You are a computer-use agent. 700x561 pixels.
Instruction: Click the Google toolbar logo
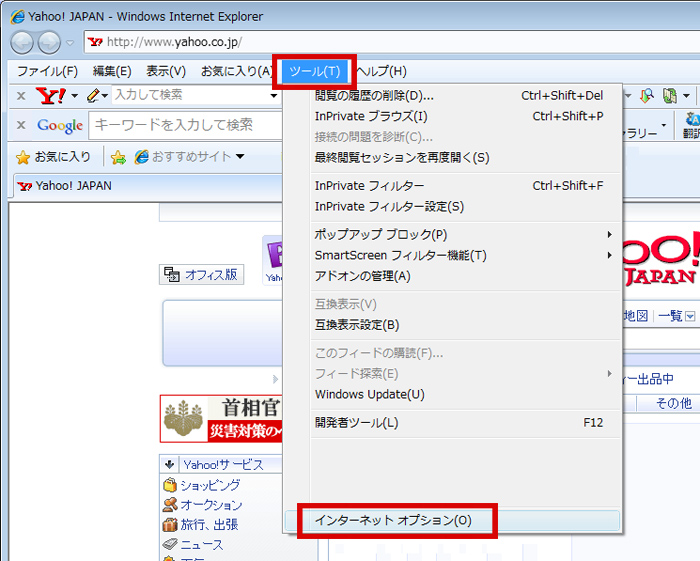coord(60,125)
